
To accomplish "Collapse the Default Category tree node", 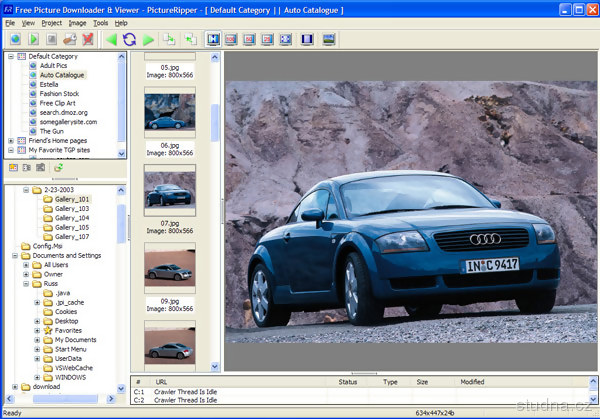I will 11,57.
